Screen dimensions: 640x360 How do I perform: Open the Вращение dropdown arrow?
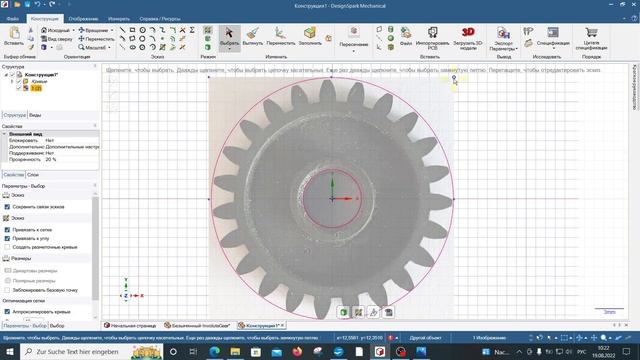coord(112,30)
